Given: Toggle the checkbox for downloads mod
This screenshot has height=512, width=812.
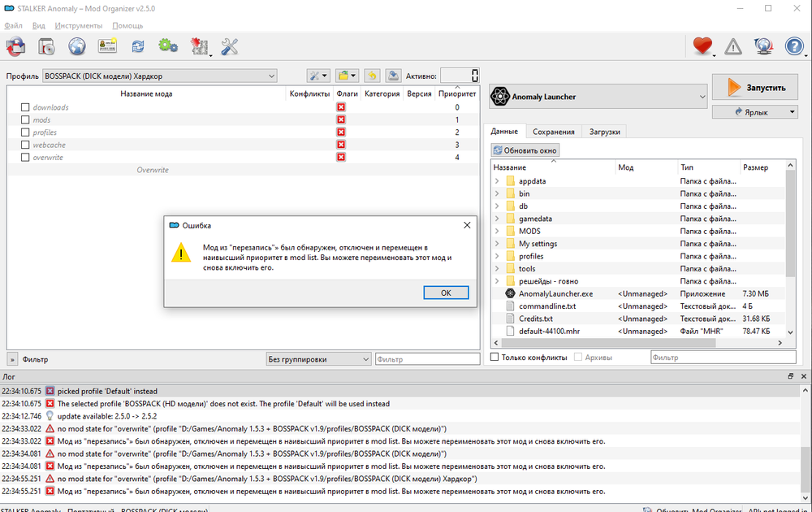Looking at the screenshot, I should tap(25, 107).
